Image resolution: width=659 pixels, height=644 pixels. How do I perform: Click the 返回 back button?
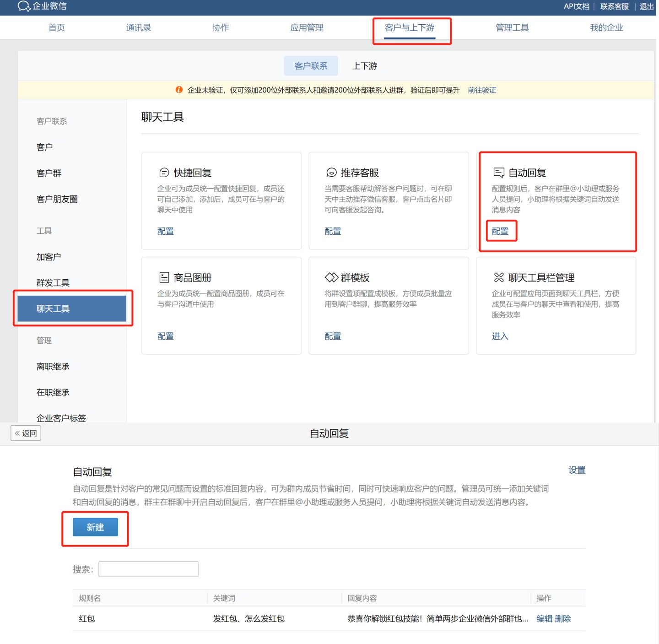point(26,433)
